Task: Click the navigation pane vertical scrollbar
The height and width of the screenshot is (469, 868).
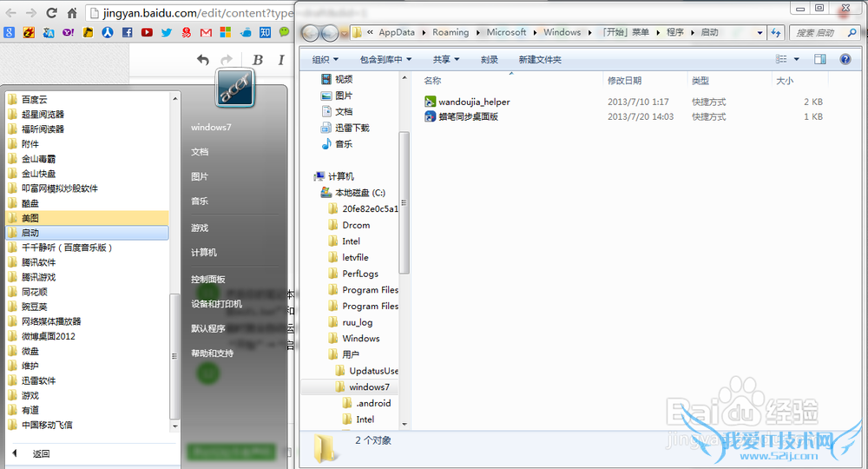Action: tap(404, 202)
